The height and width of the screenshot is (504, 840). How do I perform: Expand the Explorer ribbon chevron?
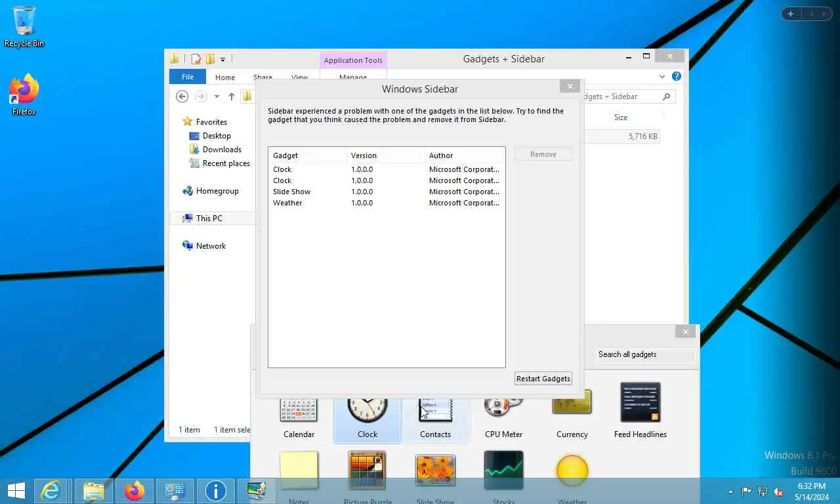[x=662, y=76]
